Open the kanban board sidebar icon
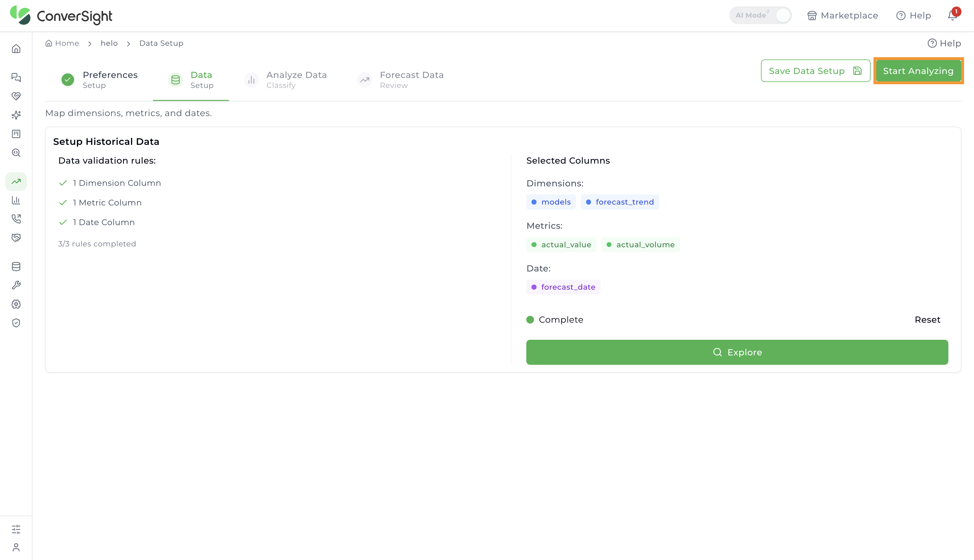This screenshot has height=560, width=974. pyautogui.click(x=16, y=134)
